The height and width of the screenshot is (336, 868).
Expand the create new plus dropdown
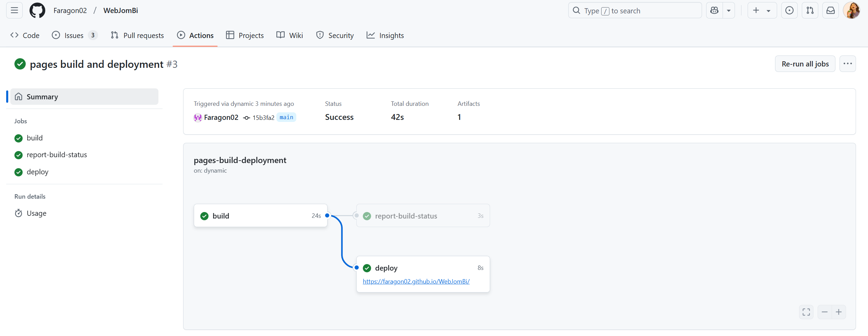point(762,11)
